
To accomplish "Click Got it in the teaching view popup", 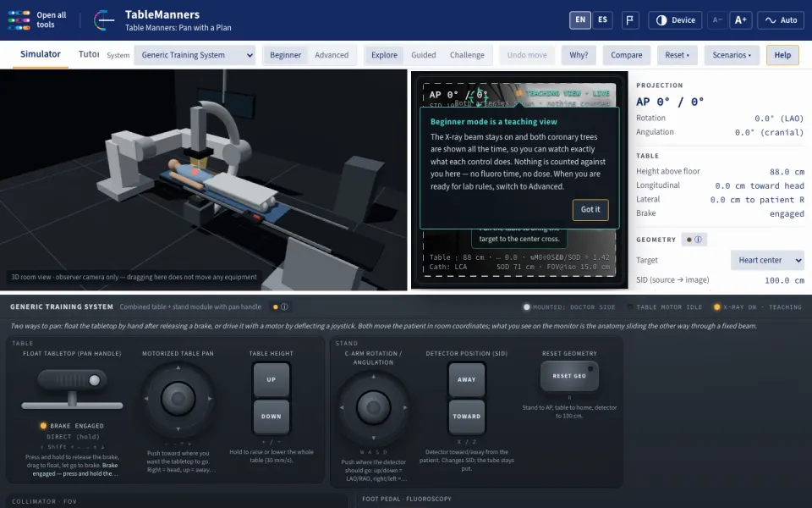I will coord(590,209).
